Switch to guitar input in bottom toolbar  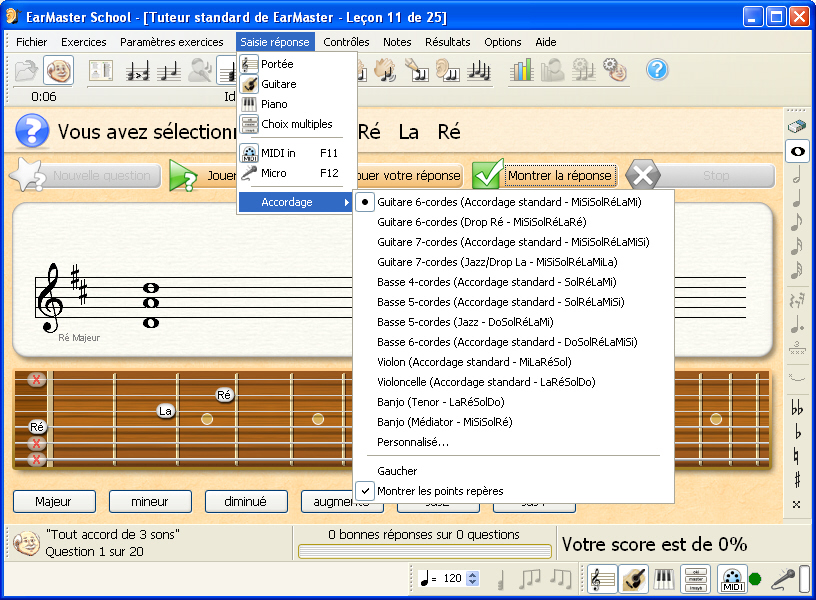pyautogui.click(x=633, y=579)
